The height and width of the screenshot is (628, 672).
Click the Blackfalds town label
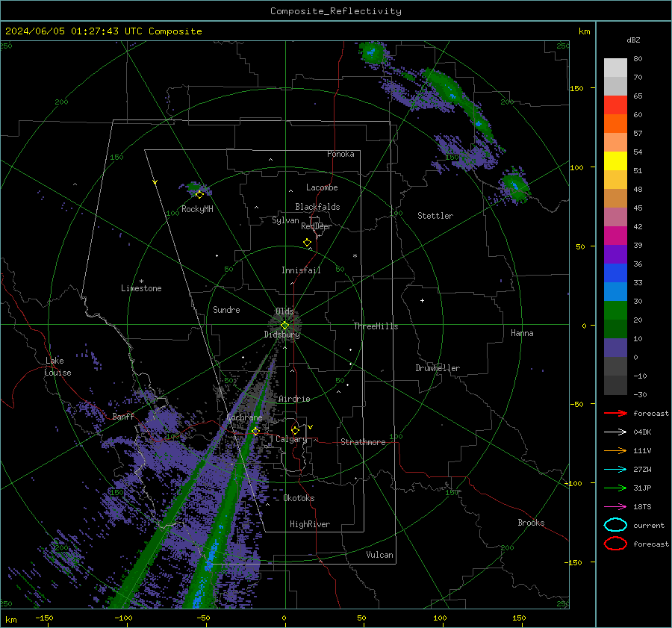point(317,207)
